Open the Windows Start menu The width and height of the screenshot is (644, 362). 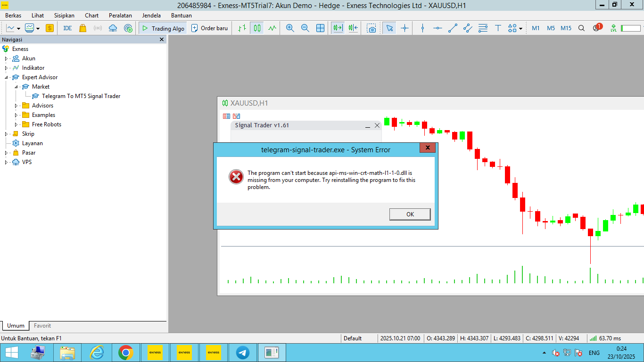11,353
